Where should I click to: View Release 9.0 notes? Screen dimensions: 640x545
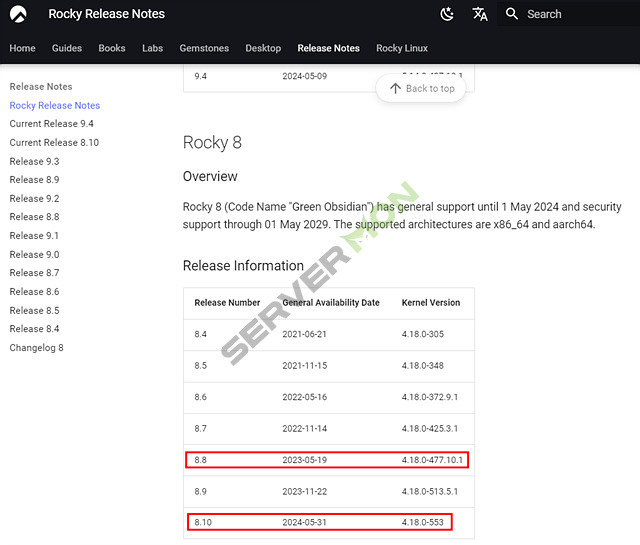point(34,254)
